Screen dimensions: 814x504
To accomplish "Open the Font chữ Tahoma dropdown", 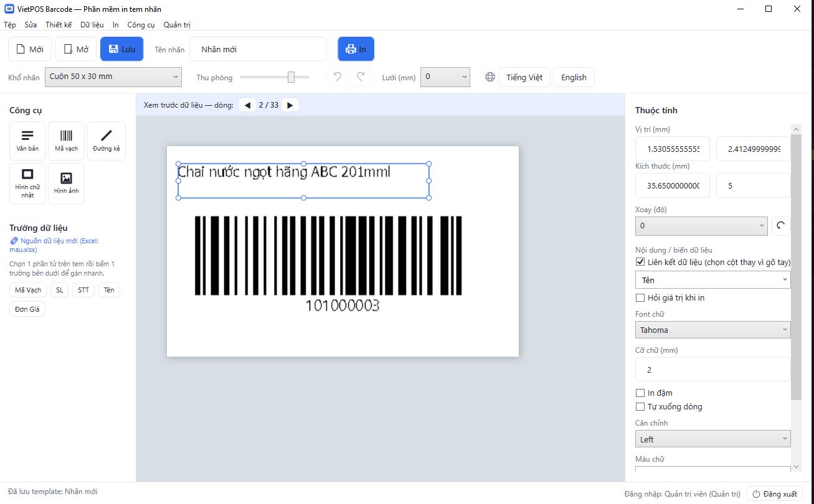I will [713, 330].
